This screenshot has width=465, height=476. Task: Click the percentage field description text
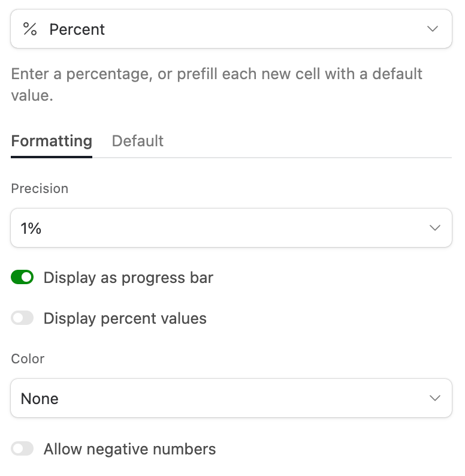point(217,85)
